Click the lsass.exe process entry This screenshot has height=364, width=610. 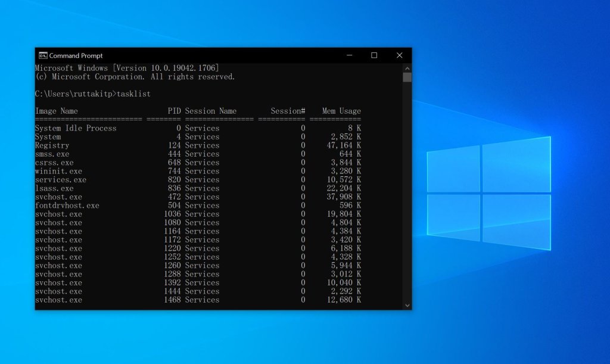click(x=53, y=188)
